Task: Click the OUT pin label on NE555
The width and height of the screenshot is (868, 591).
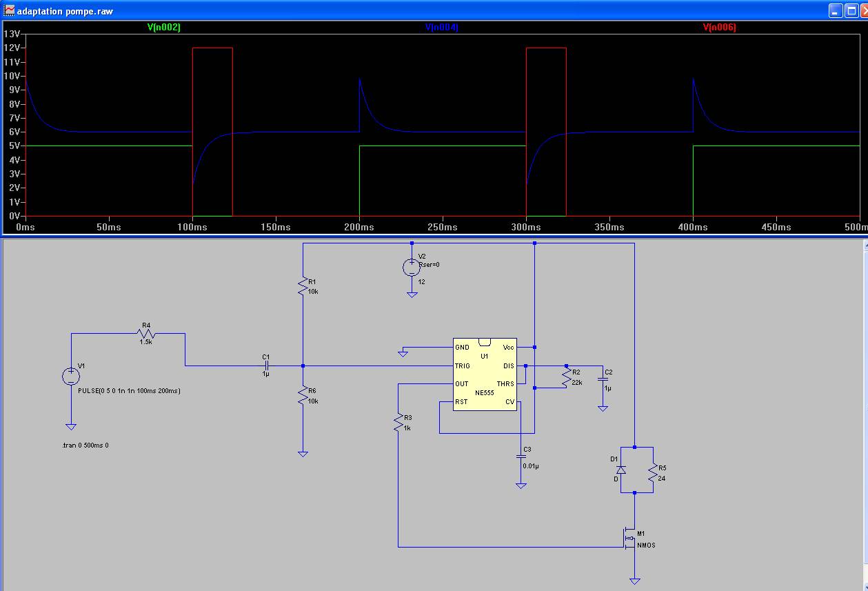Action: click(x=462, y=384)
